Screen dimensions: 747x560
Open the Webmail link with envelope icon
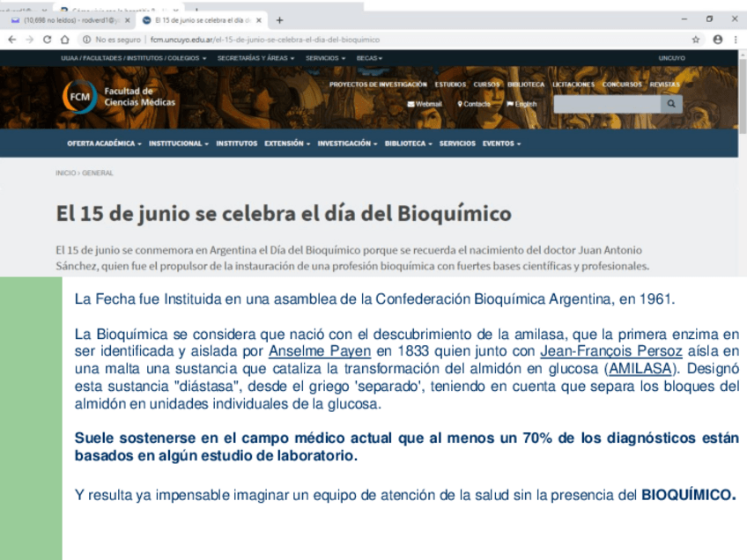[x=425, y=104]
